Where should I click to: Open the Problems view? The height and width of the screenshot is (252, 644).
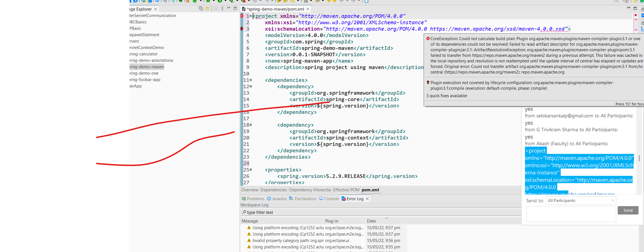pyautogui.click(x=253, y=199)
